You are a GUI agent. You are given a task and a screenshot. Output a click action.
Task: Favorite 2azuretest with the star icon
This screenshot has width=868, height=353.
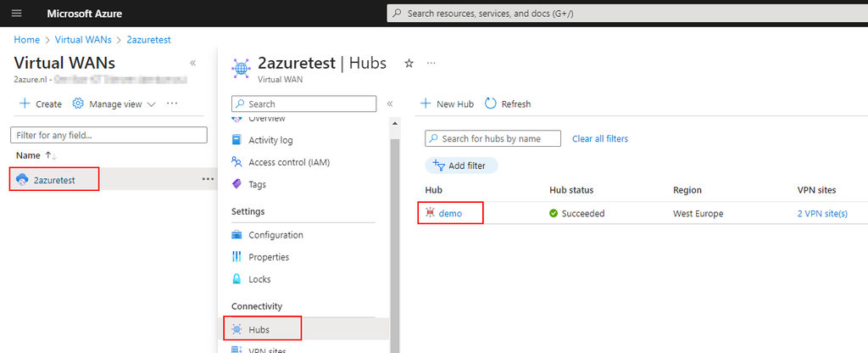[x=409, y=63]
